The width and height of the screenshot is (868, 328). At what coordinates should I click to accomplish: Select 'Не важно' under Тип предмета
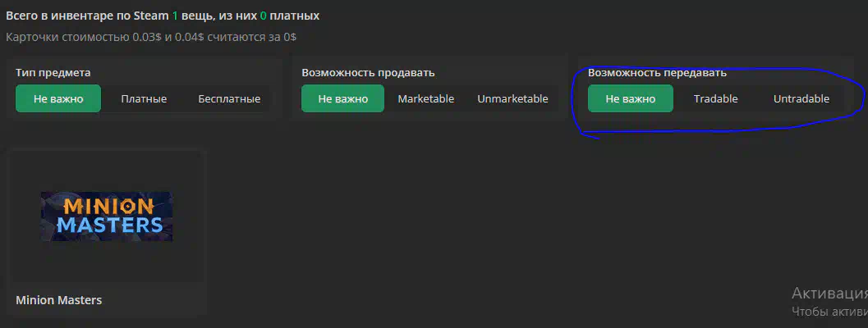click(58, 98)
